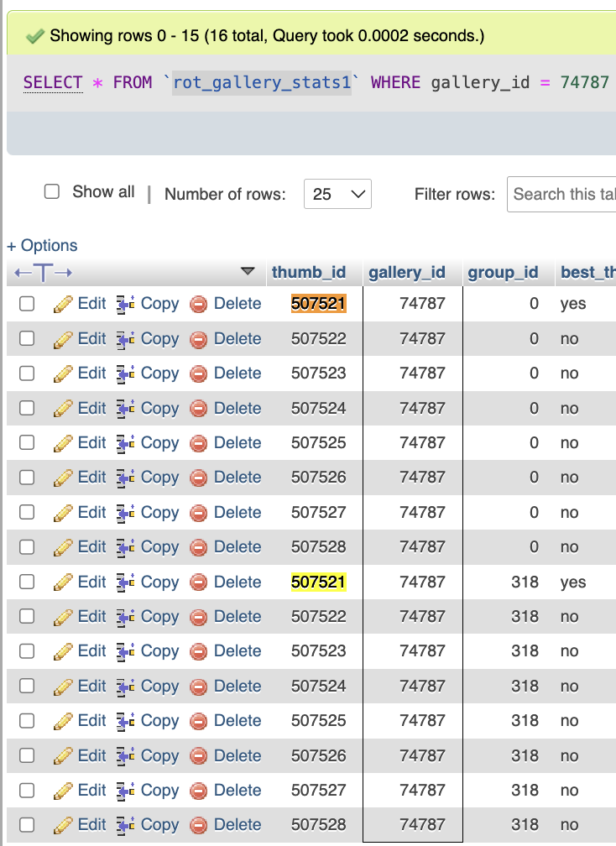Click the 507523 cell in group 318 row
This screenshot has height=846, width=616.
pos(318,651)
